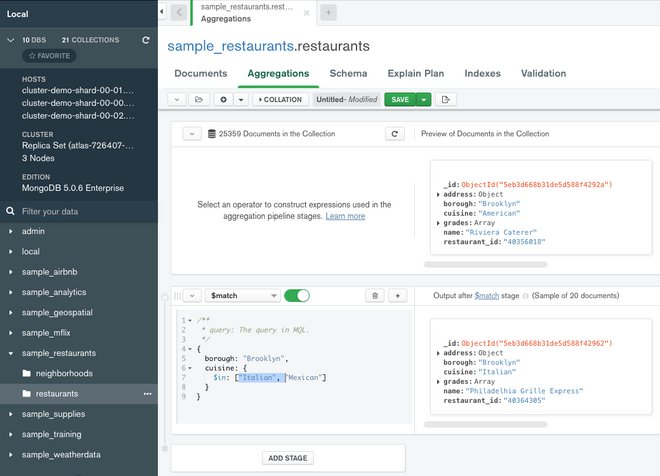This screenshot has width=660, height=476.
Task: Open saved pipelines folder icon
Action: [x=199, y=99]
